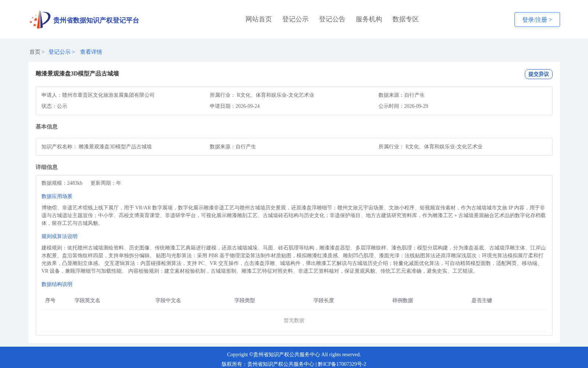Click the 字段类型 column header
This screenshot has width=588, height=368.
245,301
